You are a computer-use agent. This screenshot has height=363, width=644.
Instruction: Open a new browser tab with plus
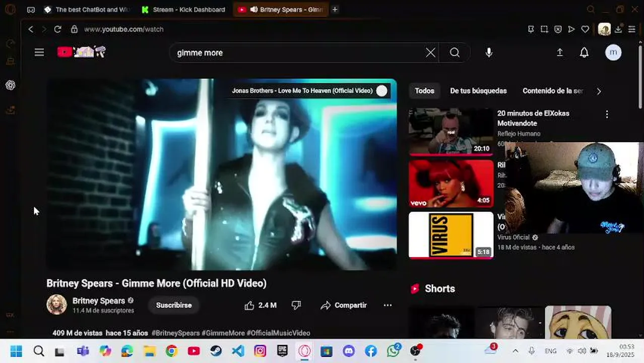(335, 10)
